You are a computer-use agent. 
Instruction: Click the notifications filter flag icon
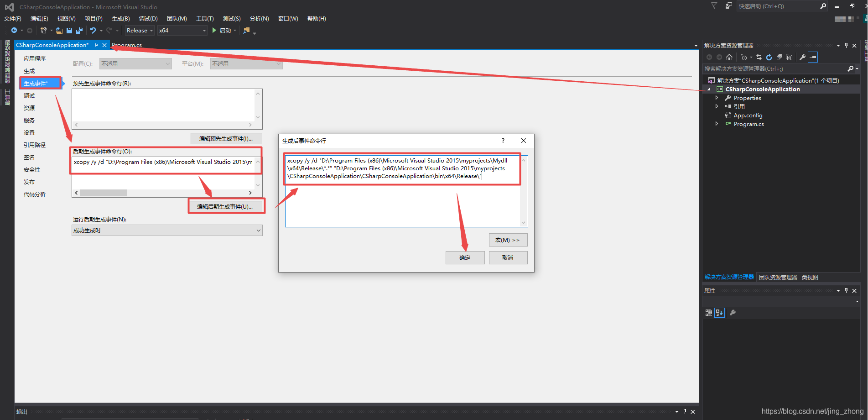point(714,6)
